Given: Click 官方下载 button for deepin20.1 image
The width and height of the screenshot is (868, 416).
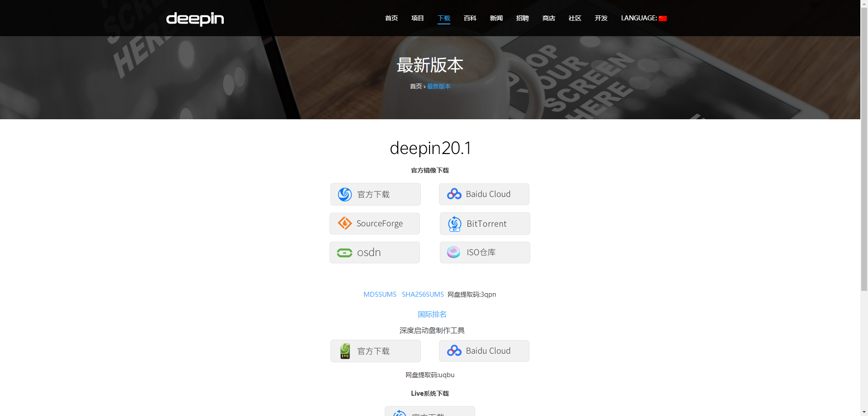Looking at the screenshot, I should 376,194.
